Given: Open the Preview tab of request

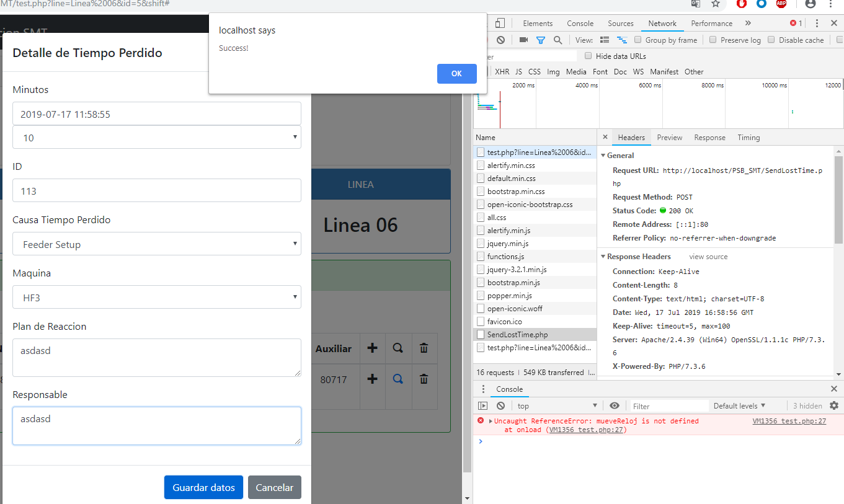Looking at the screenshot, I should pyautogui.click(x=670, y=138).
